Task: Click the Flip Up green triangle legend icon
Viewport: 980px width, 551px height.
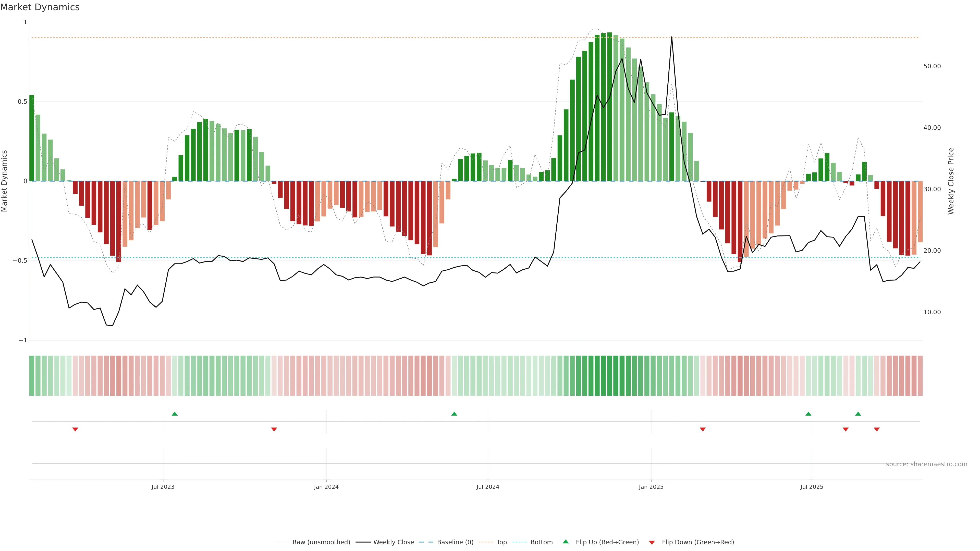Action: 566,542
